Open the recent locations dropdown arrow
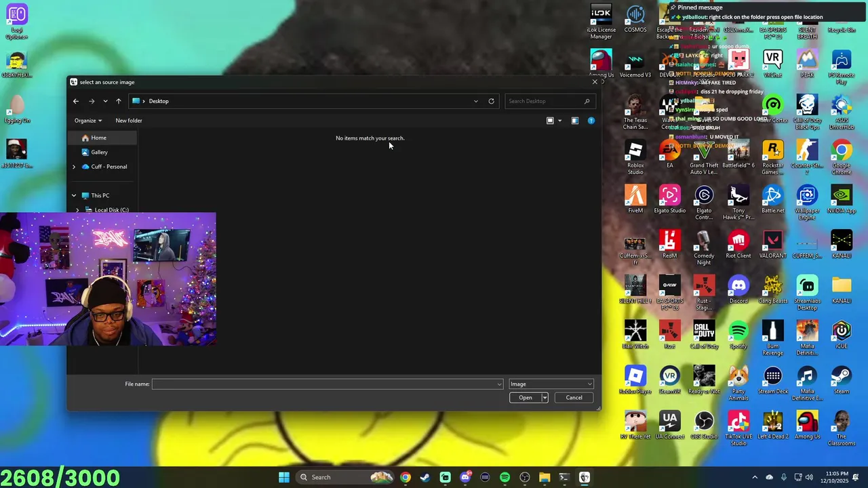Screen dimensions: 868x488 click(x=105, y=101)
